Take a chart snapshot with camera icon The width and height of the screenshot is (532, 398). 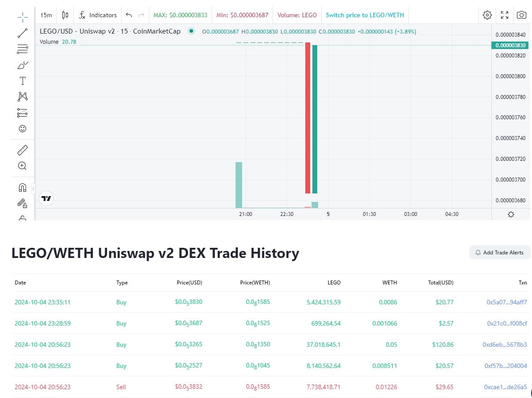click(521, 15)
